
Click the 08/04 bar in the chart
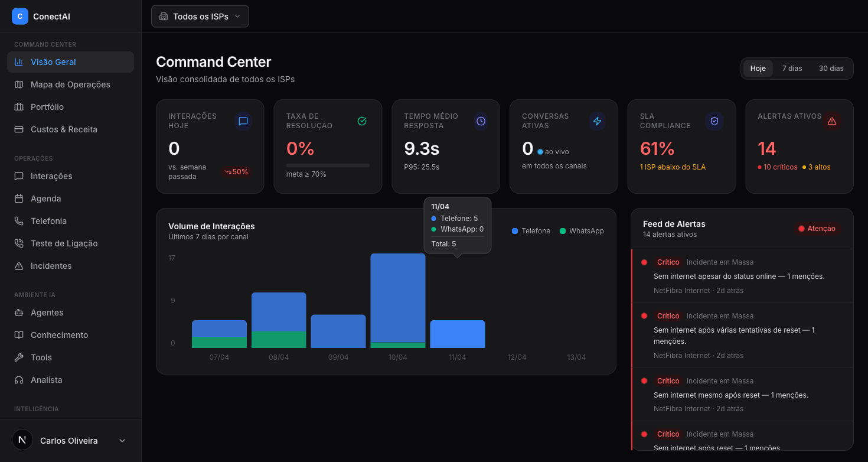point(279,320)
